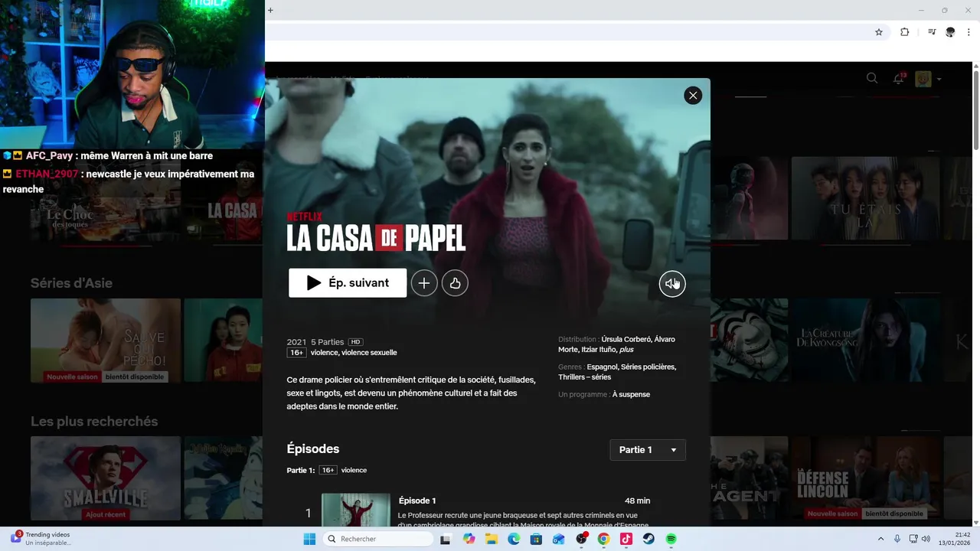This screenshot has width=980, height=551.
Task: Open Netflix notifications bell
Action: 899,78
